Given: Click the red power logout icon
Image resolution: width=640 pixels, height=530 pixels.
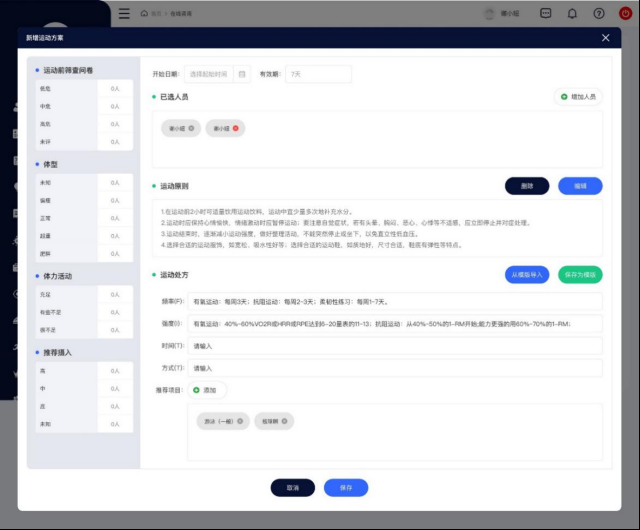Looking at the screenshot, I should tap(625, 13).
